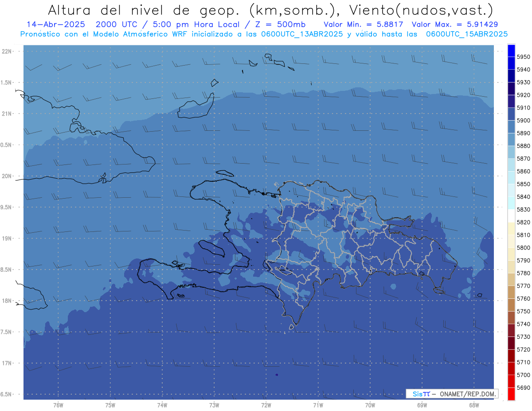532x411 pixels.
Task: Click the legend value '5920'
Action: coord(523,95)
